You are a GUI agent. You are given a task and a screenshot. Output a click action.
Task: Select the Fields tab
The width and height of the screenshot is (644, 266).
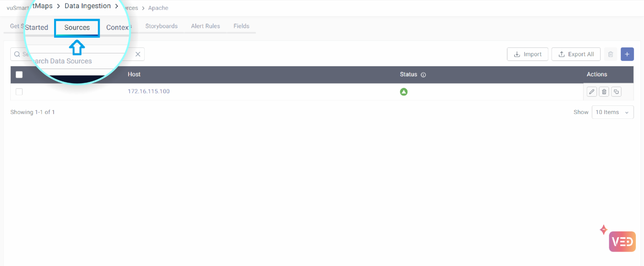[x=241, y=26]
